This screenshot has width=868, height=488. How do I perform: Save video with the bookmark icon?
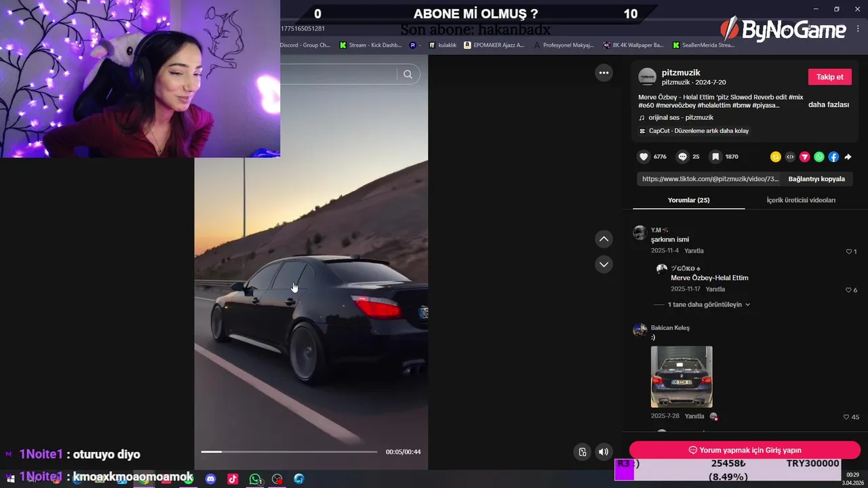click(x=715, y=157)
